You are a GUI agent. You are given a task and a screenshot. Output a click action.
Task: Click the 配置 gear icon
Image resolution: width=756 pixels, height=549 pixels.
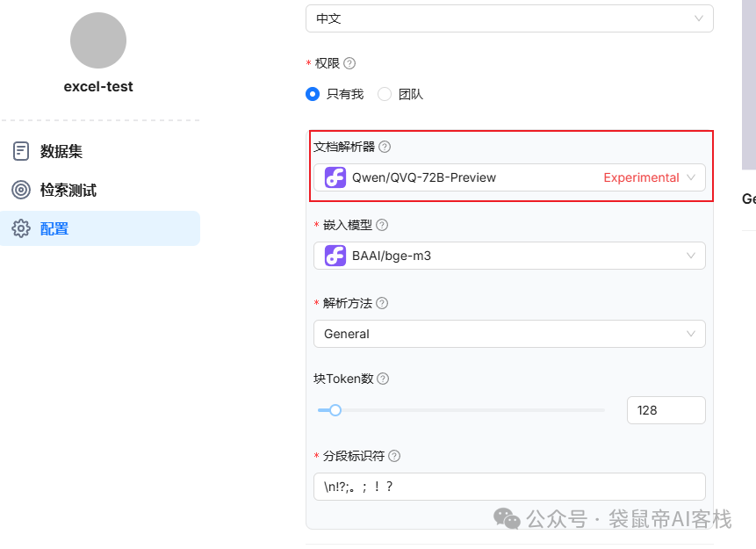point(21,228)
